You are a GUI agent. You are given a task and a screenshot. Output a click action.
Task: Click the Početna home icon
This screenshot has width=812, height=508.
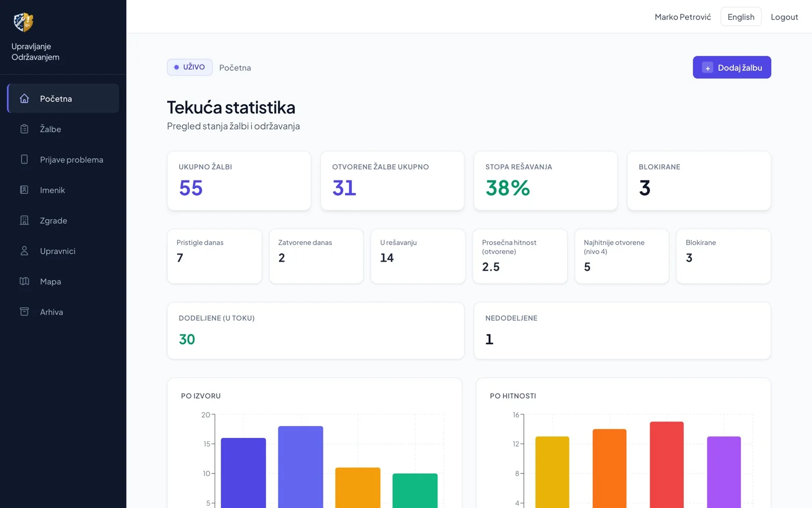click(24, 99)
